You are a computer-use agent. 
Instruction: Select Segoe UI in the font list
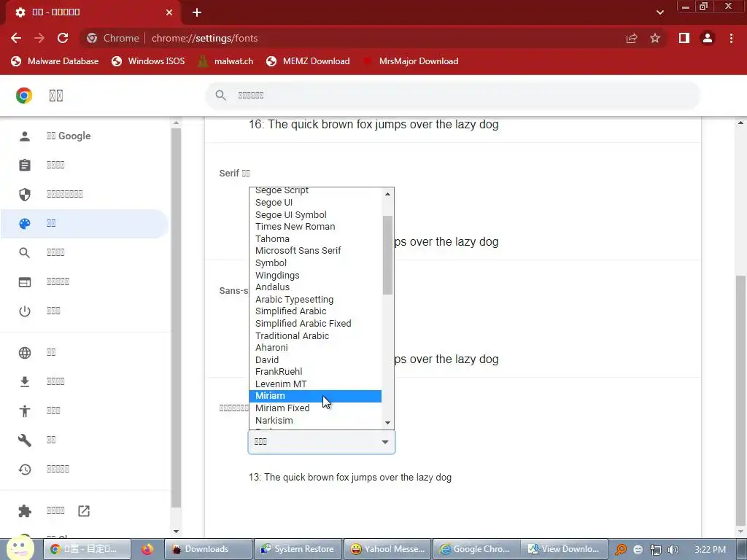tap(315, 203)
